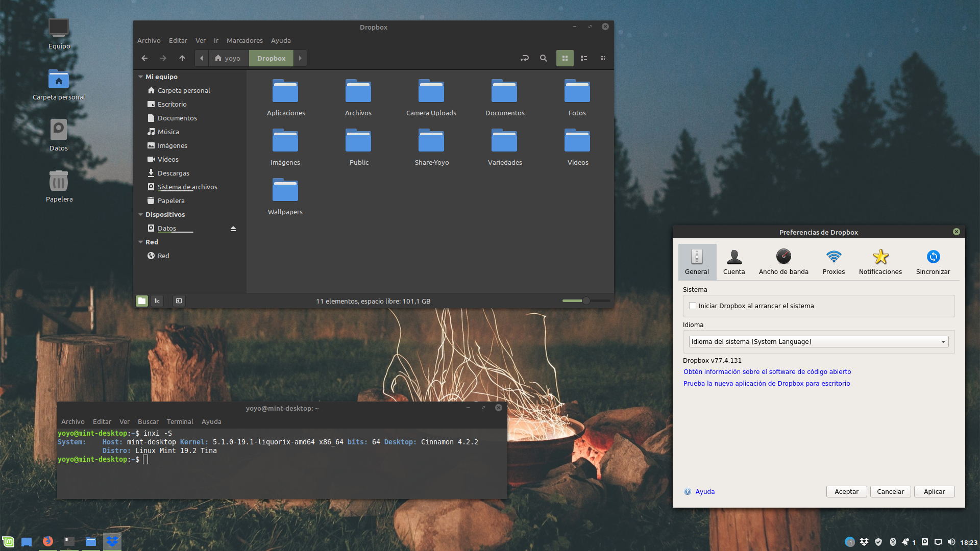Open the Marcadores menu
980x551 pixels.
click(x=244, y=40)
